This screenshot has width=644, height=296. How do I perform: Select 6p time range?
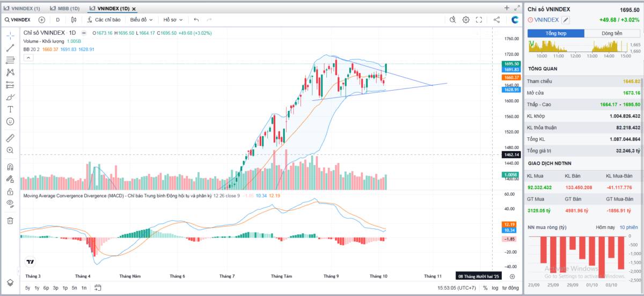(x=46, y=288)
